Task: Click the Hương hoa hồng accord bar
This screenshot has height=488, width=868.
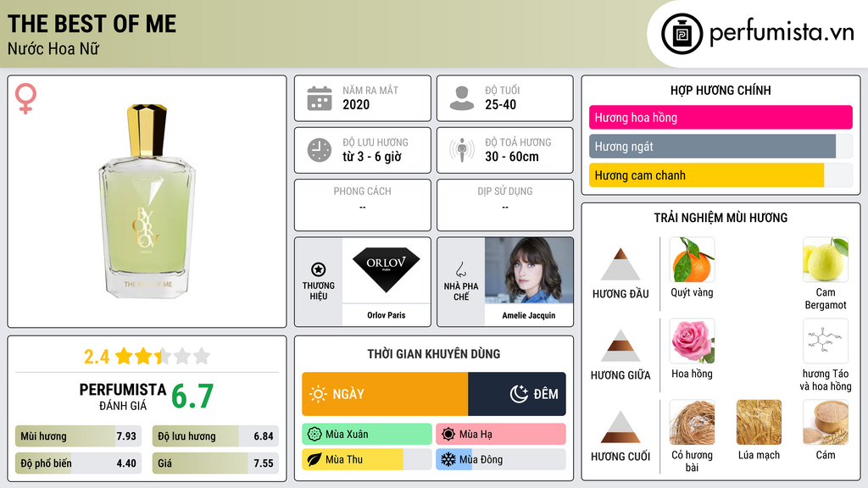Action: click(721, 117)
